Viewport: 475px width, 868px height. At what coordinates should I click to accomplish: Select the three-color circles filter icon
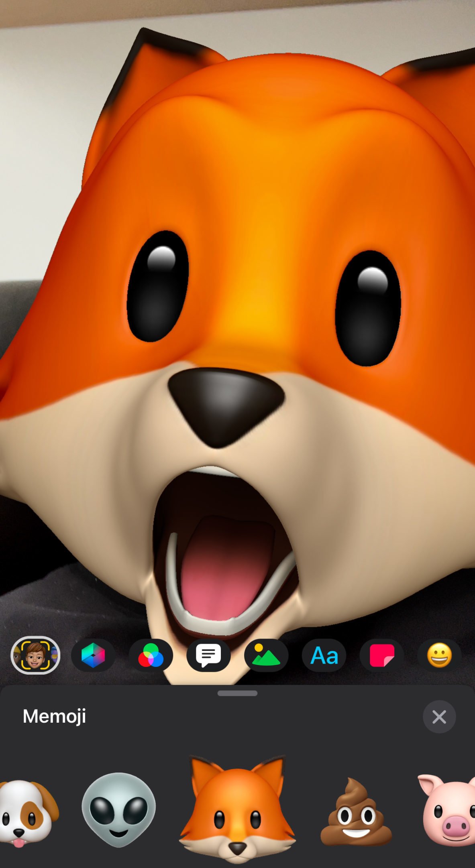(x=151, y=655)
